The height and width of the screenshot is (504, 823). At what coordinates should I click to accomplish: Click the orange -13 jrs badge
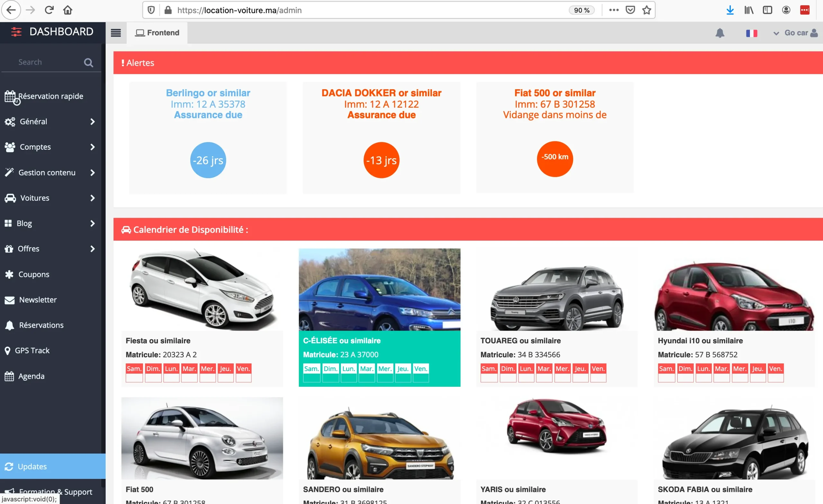(381, 160)
